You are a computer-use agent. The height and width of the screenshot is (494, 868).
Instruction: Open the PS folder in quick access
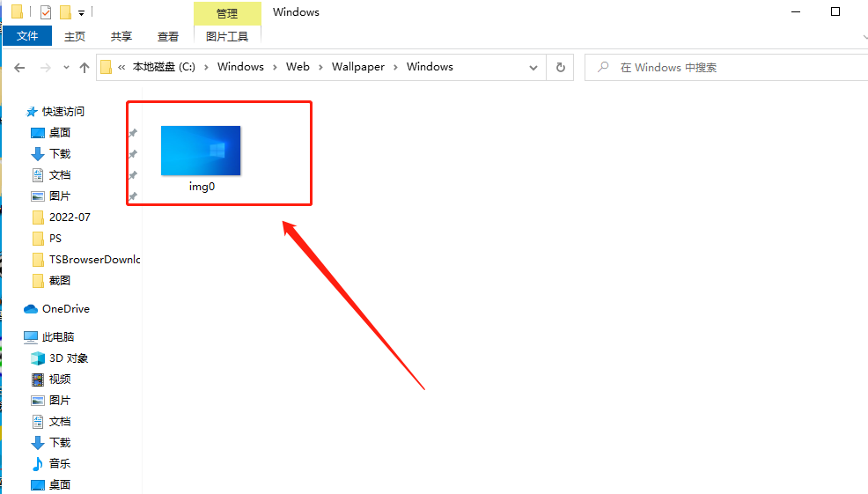(x=55, y=239)
